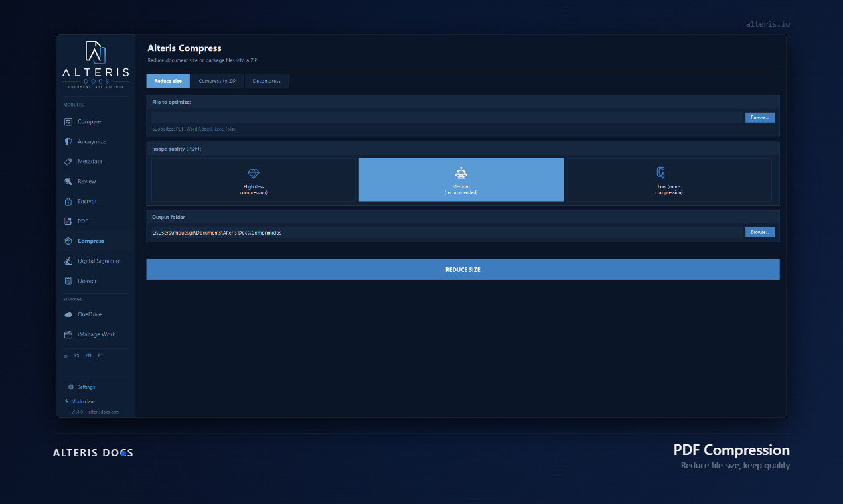Set language to ES
This screenshot has width=843, height=504.
76,356
